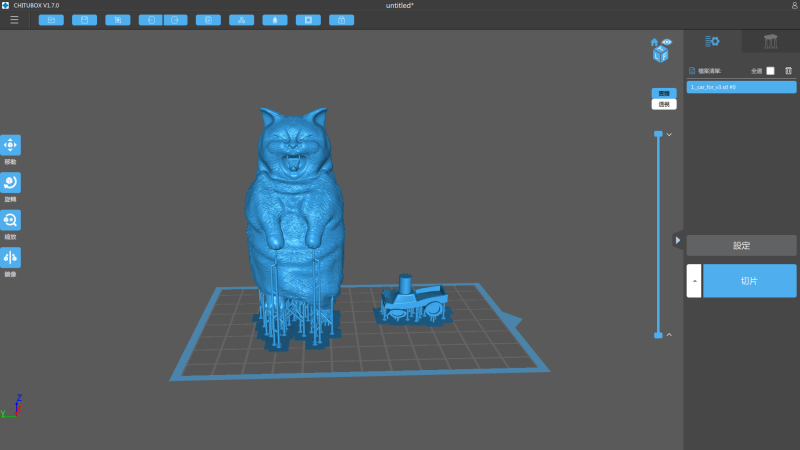Click down chevron at layer slider top

click(x=669, y=134)
